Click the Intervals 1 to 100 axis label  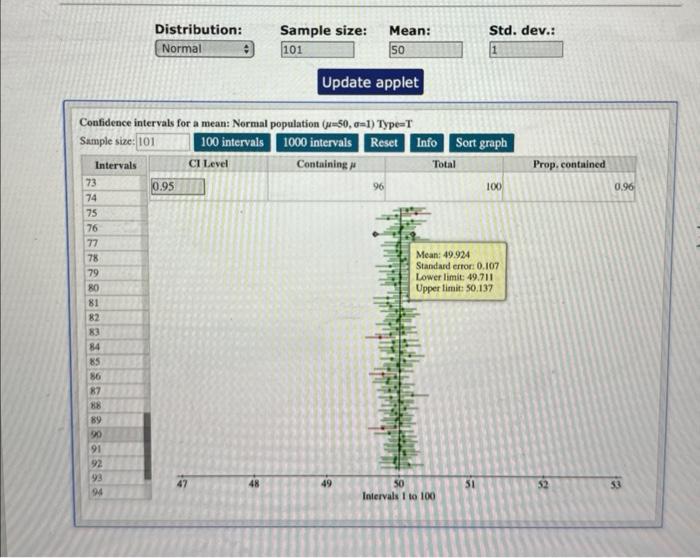[x=398, y=496]
